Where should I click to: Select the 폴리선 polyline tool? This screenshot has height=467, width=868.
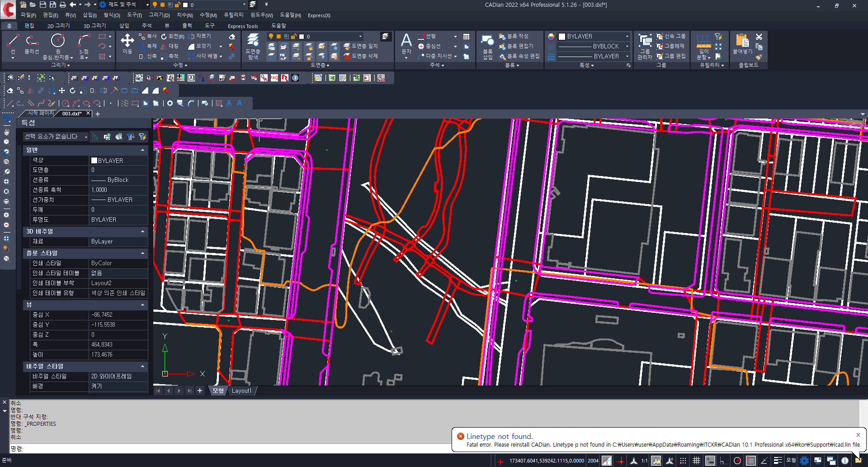click(x=32, y=44)
